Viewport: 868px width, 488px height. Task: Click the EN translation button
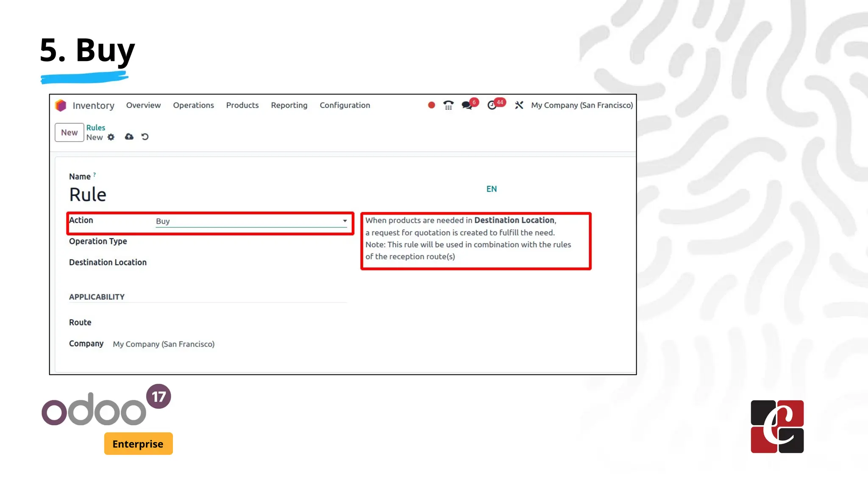tap(491, 189)
